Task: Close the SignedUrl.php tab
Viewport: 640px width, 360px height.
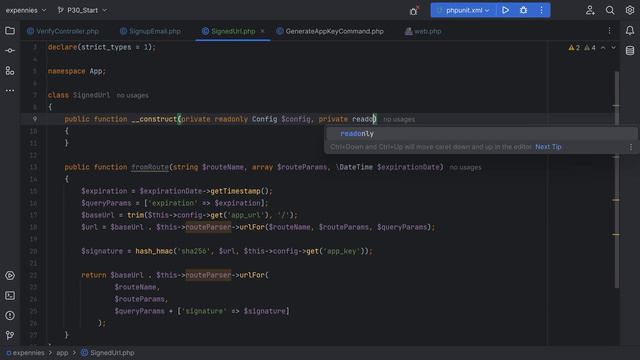Action: coord(262,31)
